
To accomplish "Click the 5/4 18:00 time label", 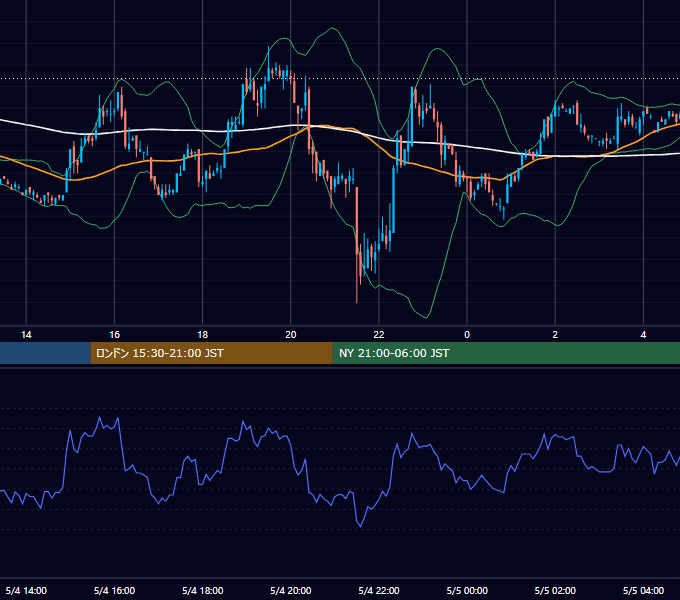I will pyautogui.click(x=203, y=591).
